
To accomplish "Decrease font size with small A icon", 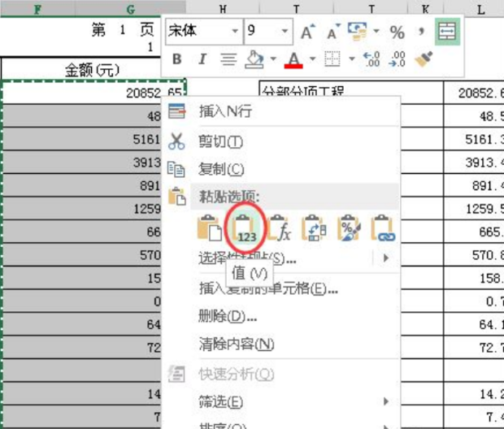I will pyautogui.click(x=333, y=32).
